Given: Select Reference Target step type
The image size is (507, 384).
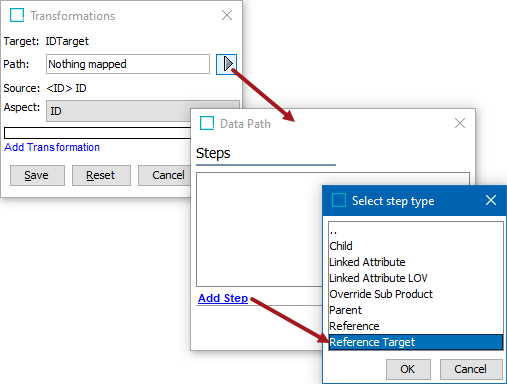Looking at the screenshot, I should (x=416, y=342).
